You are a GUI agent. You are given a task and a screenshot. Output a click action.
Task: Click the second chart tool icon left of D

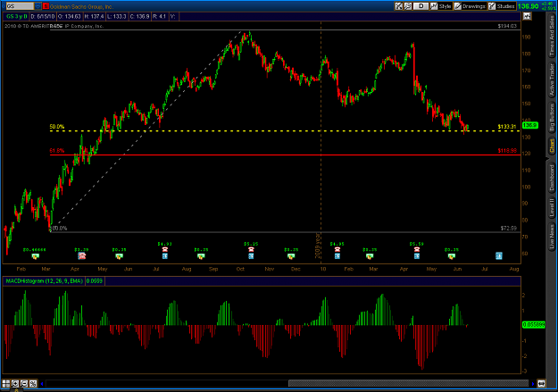click(x=408, y=5)
